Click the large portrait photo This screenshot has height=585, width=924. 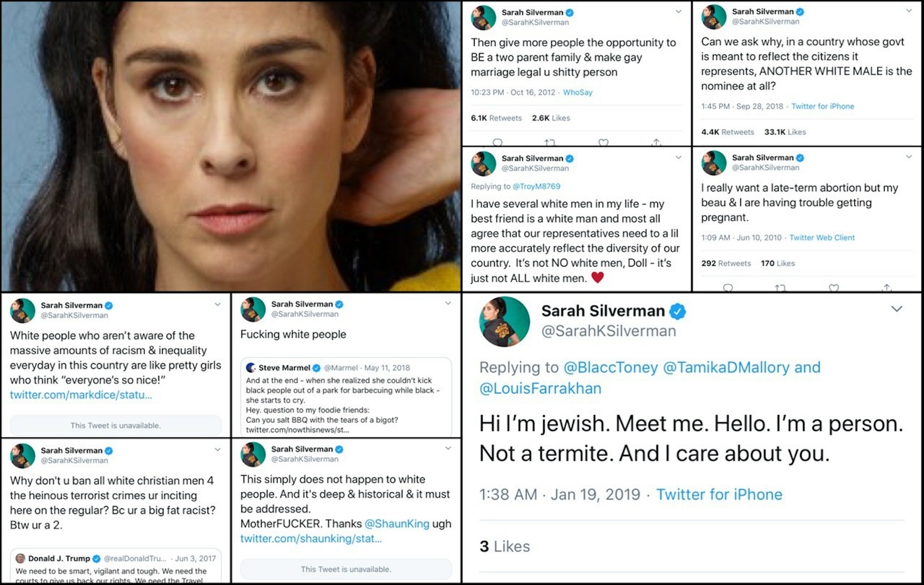pos(231,146)
